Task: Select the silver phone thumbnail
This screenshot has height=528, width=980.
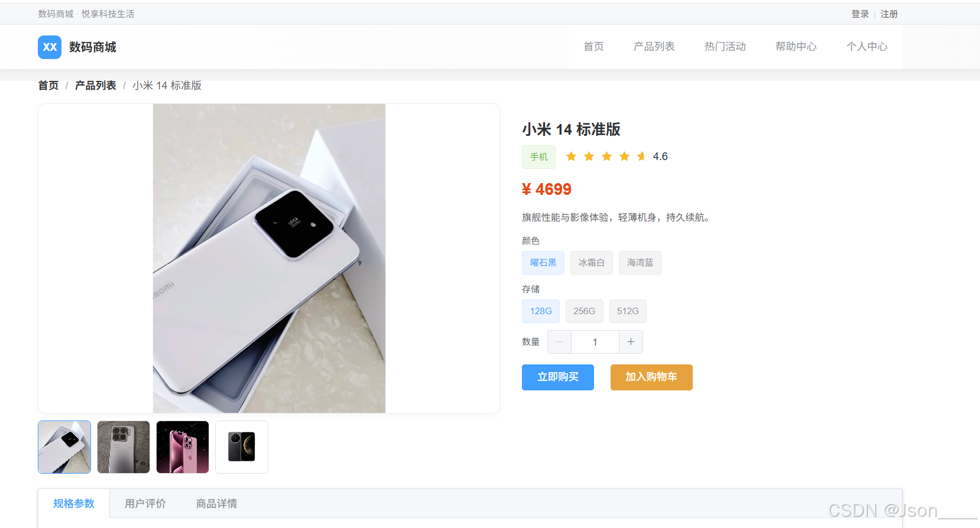Action: point(124,447)
